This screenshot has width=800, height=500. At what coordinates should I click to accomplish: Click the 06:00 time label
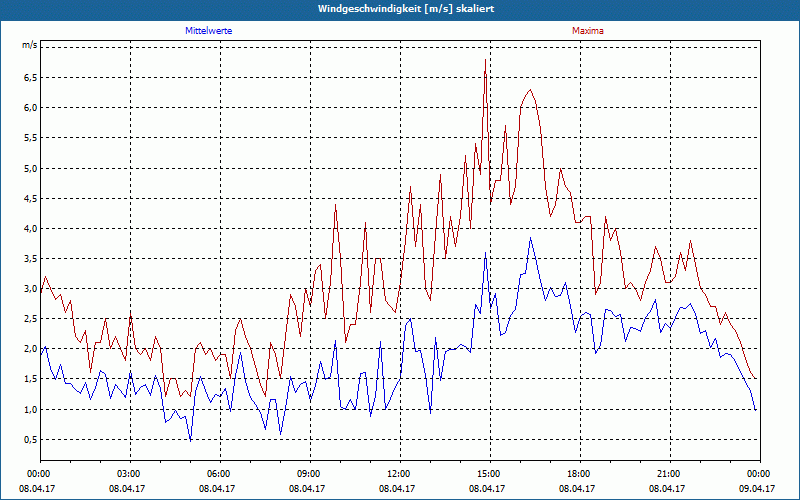tap(220, 474)
